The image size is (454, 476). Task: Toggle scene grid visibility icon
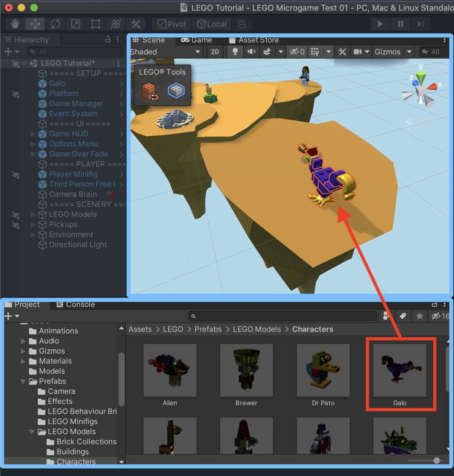[x=315, y=52]
